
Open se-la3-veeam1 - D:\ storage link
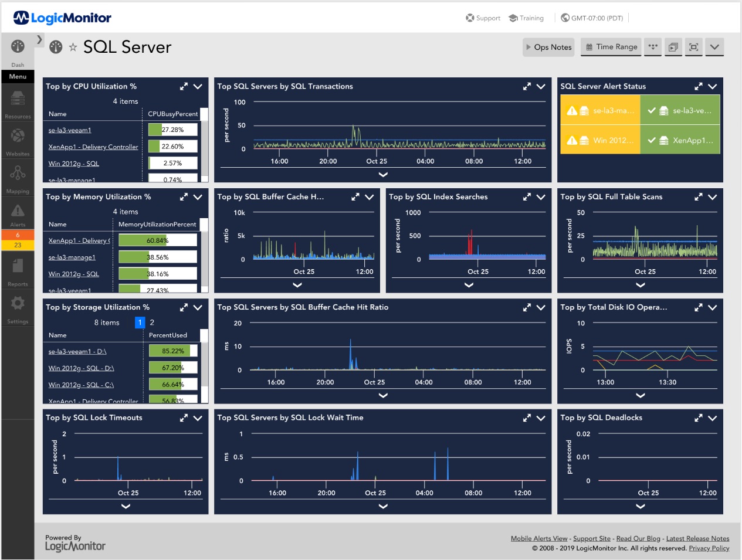tap(77, 351)
